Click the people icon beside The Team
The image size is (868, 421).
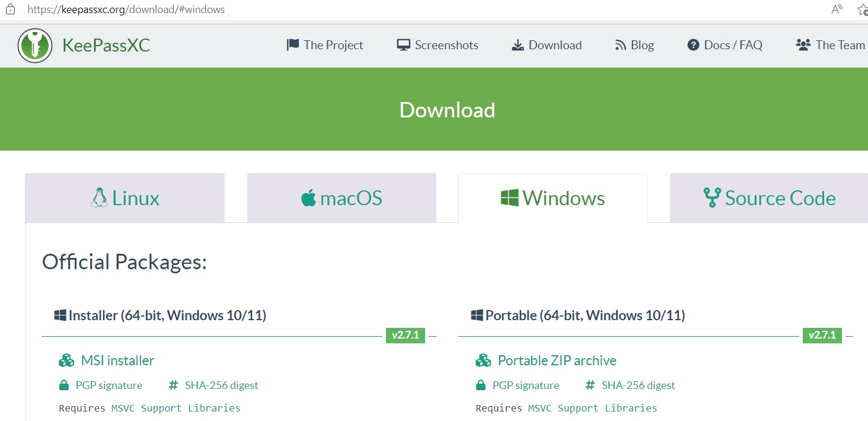pos(803,45)
